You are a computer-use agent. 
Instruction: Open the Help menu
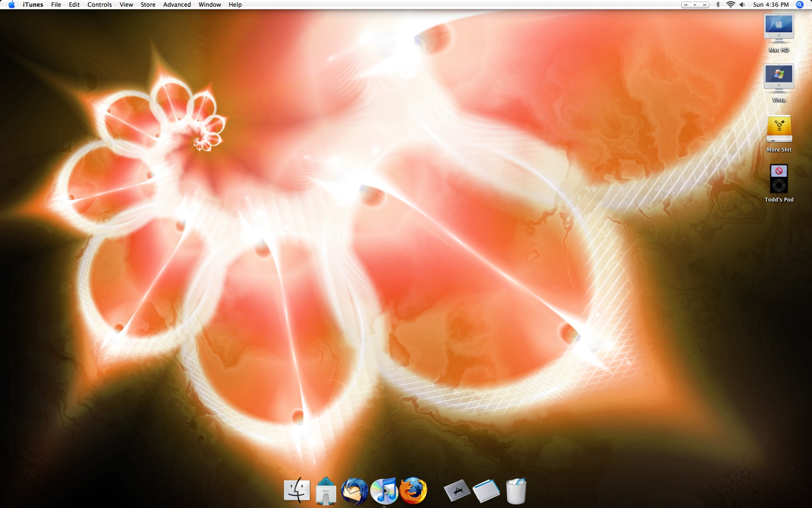coord(235,5)
